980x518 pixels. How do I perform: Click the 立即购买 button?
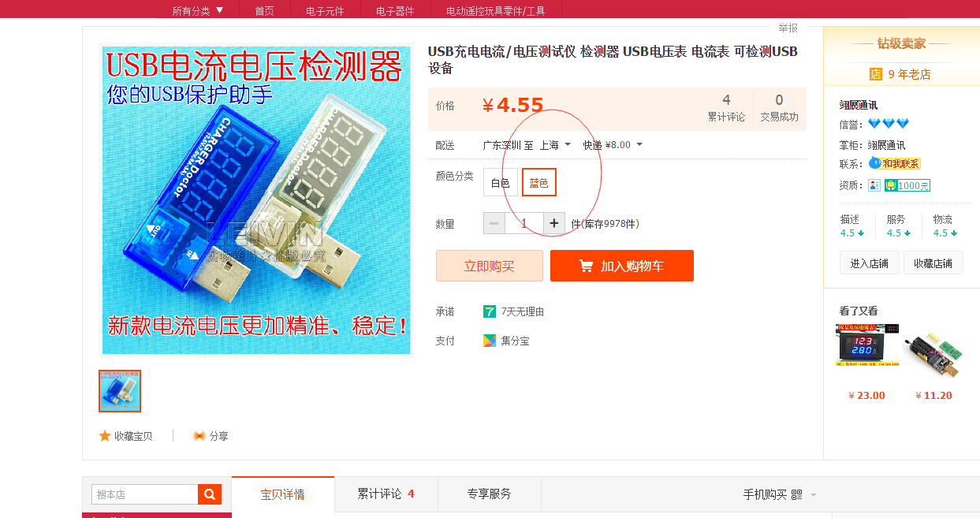coord(490,266)
